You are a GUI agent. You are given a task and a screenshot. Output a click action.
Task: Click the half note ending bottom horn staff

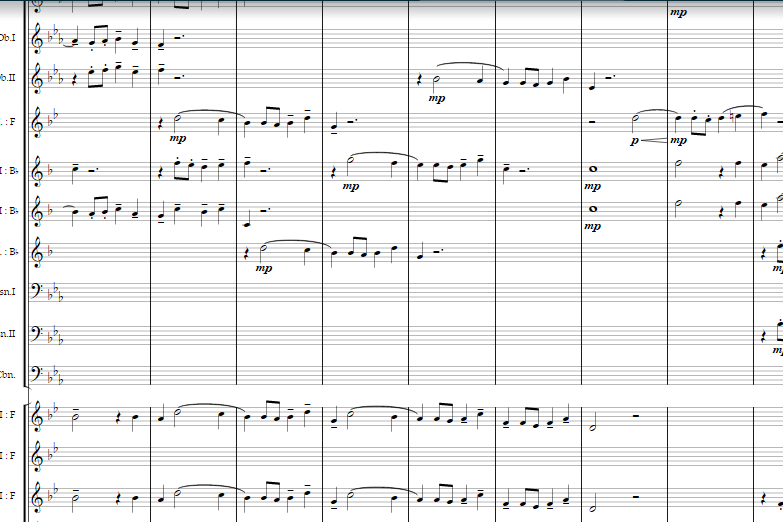(x=592, y=506)
